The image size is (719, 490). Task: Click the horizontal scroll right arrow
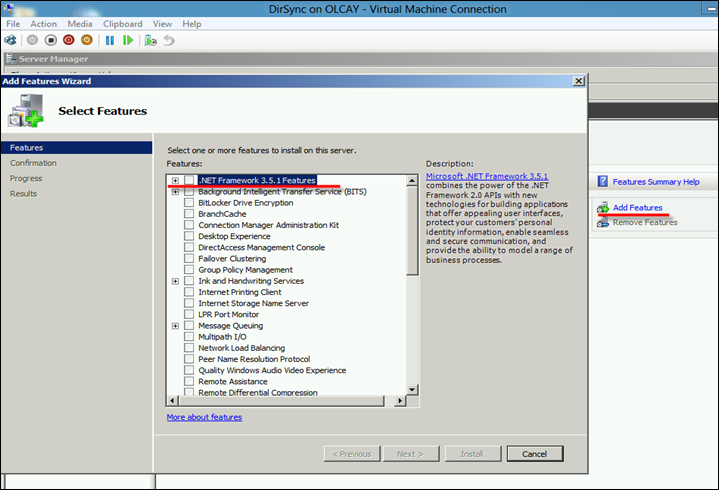click(400, 401)
